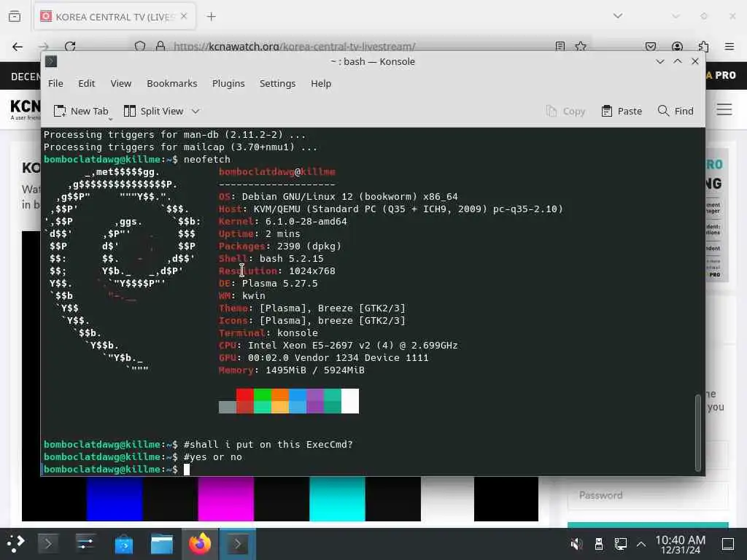Click active Konsole task in taskbar
Screen dimensions: 747x560
coord(237,543)
